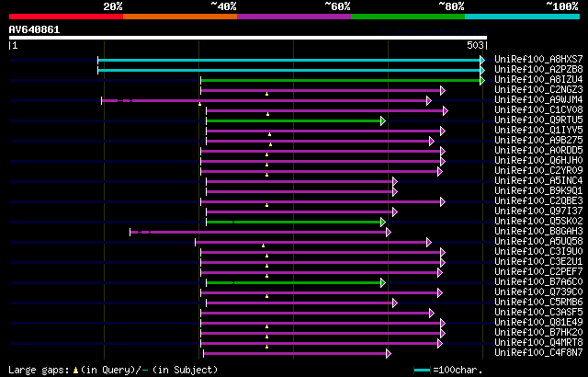
Task: Click the arrowhead ending the UniRef100_Q5SK02 bar
Action: tap(383, 223)
